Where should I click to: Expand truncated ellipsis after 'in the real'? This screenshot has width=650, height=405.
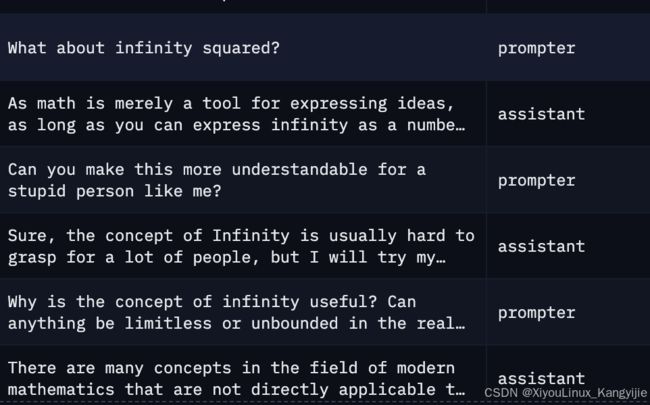460,325
